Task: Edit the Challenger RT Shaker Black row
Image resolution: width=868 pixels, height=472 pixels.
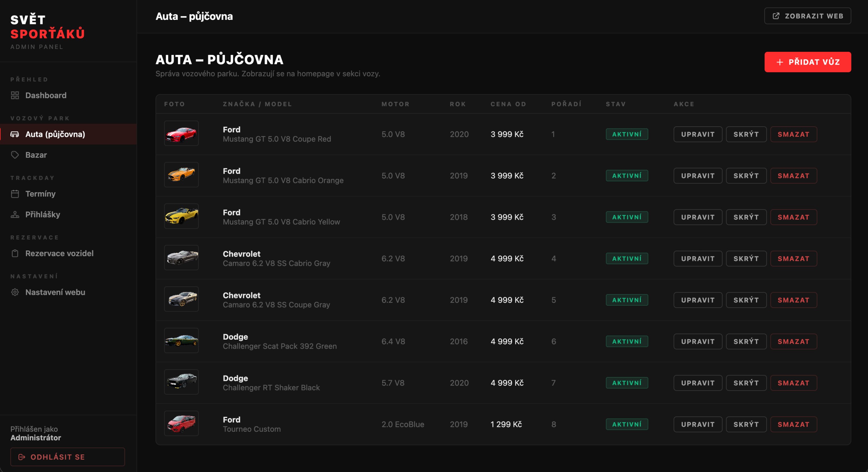Action: point(698,383)
